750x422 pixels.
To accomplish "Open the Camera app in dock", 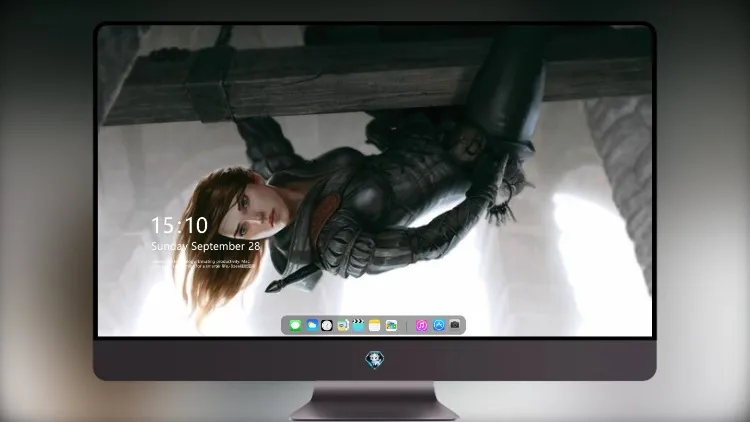I will [x=455, y=325].
